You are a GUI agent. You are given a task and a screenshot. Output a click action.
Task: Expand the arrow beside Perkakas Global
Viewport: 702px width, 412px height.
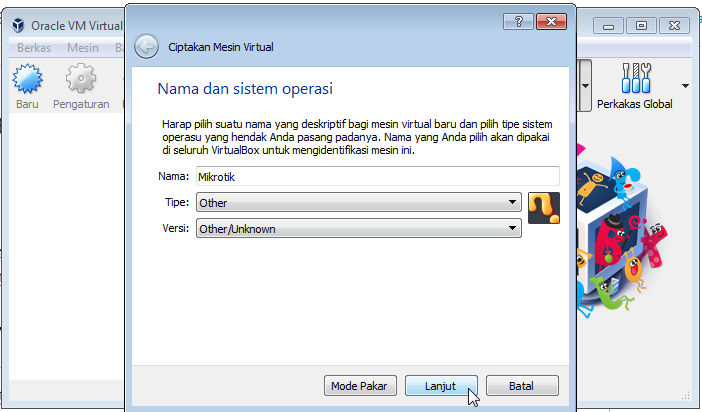click(685, 86)
